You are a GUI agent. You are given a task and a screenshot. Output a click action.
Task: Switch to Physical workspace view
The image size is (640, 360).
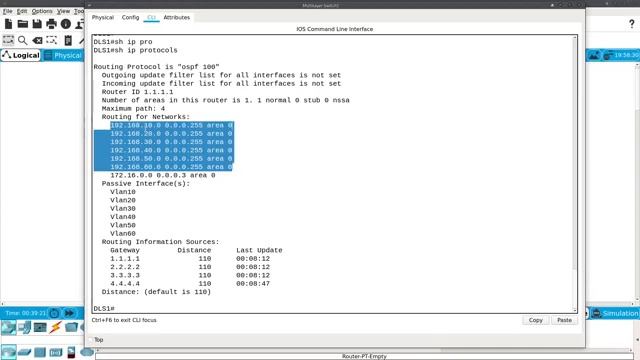(x=63, y=55)
